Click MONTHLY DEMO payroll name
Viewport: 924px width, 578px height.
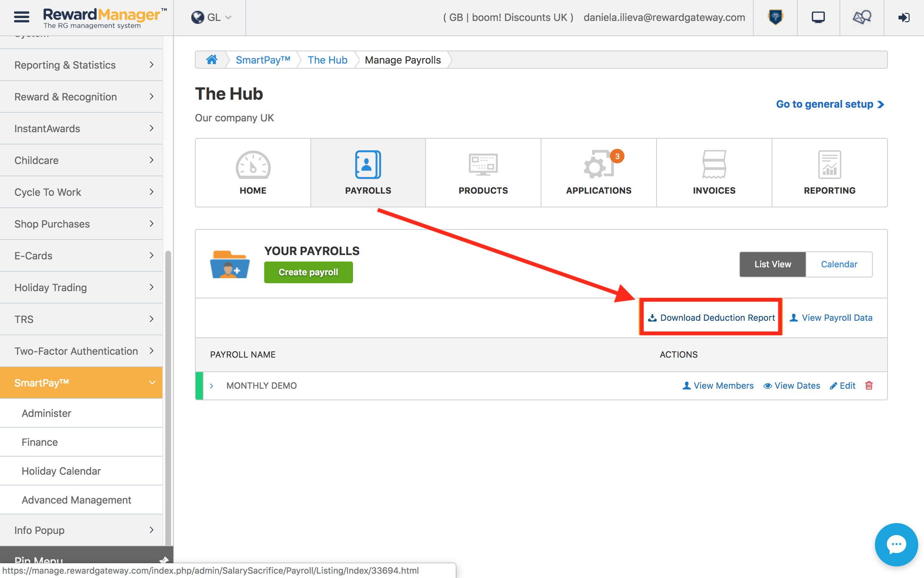[262, 386]
